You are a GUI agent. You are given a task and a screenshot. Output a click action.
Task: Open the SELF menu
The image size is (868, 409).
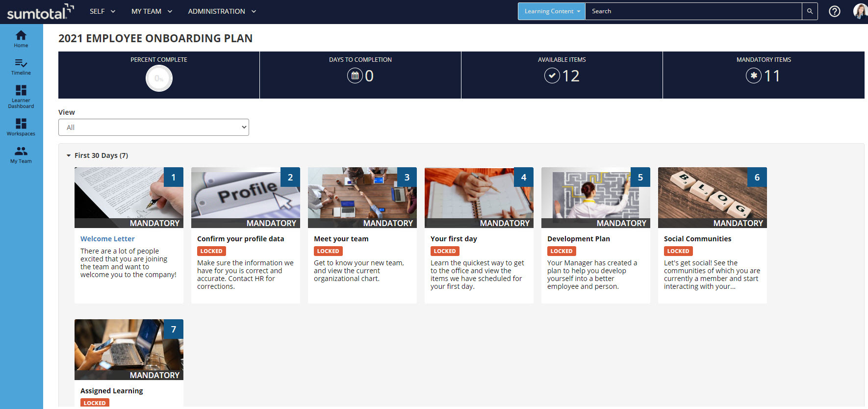pos(102,11)
